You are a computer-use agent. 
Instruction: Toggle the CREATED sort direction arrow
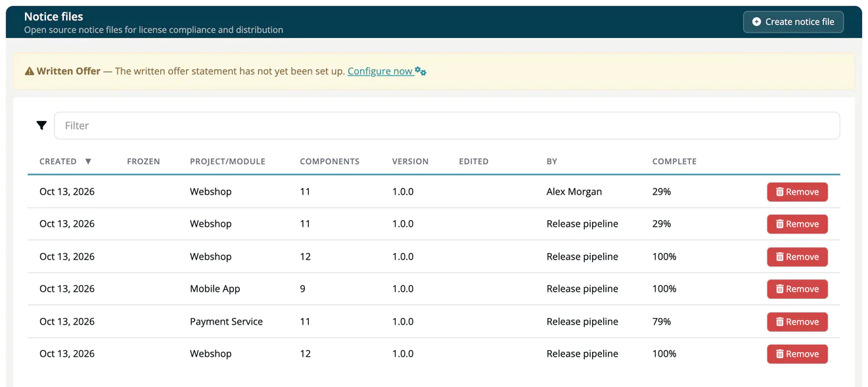[88, 161]
